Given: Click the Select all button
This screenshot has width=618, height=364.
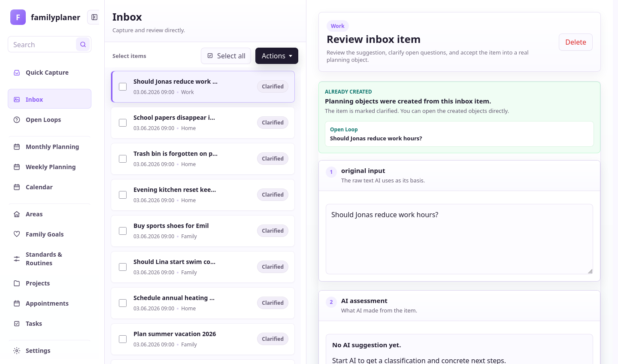Looking at the screenshot, I should [x=226, y=56].
